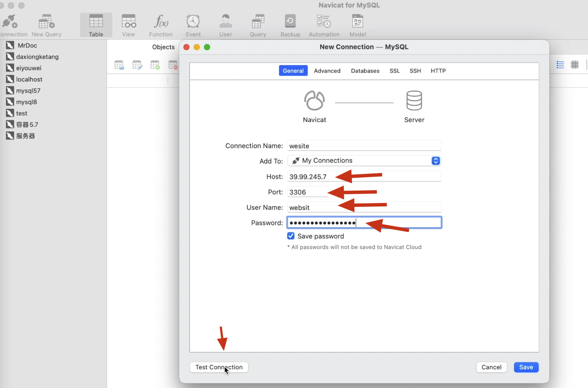The height and width of the screenshot is (388, 588).
Task: Switch to grid detail view icon
Action: click(575, 65)
